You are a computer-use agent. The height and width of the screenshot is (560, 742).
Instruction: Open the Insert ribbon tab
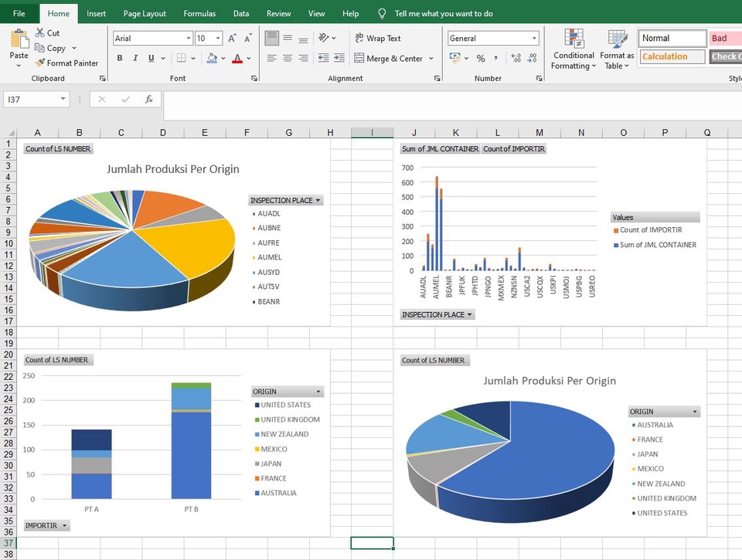tap(96, 13)
